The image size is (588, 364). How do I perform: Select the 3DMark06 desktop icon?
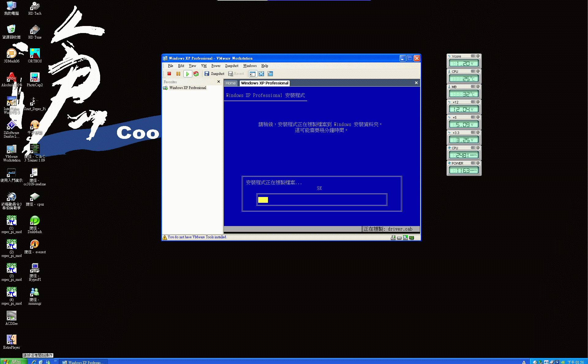[x=11, y=56]
